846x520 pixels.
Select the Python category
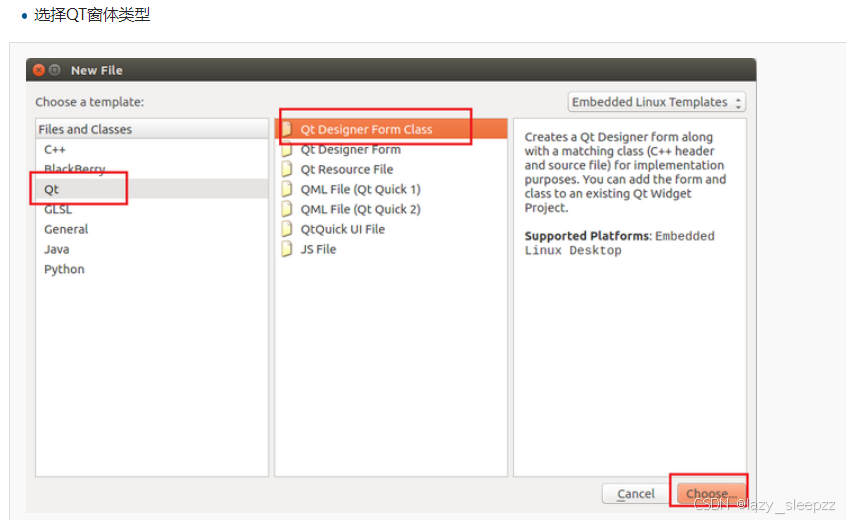coord(152,269)
